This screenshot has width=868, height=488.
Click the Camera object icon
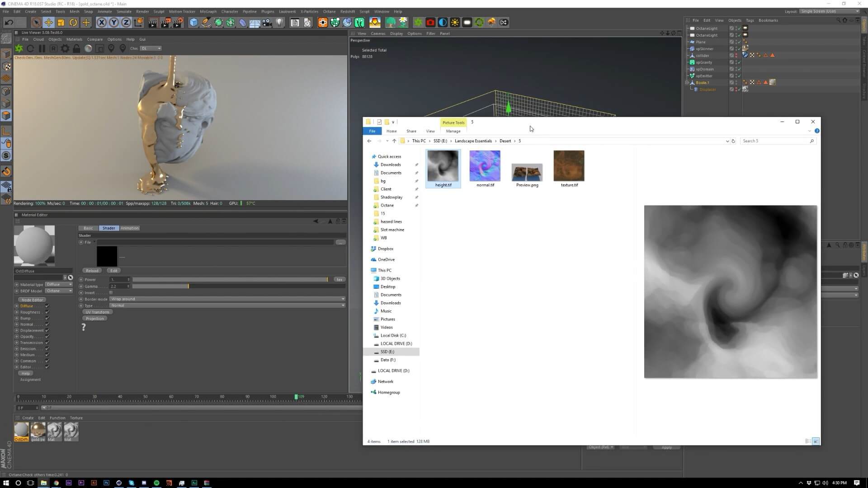tap(267, 22)
